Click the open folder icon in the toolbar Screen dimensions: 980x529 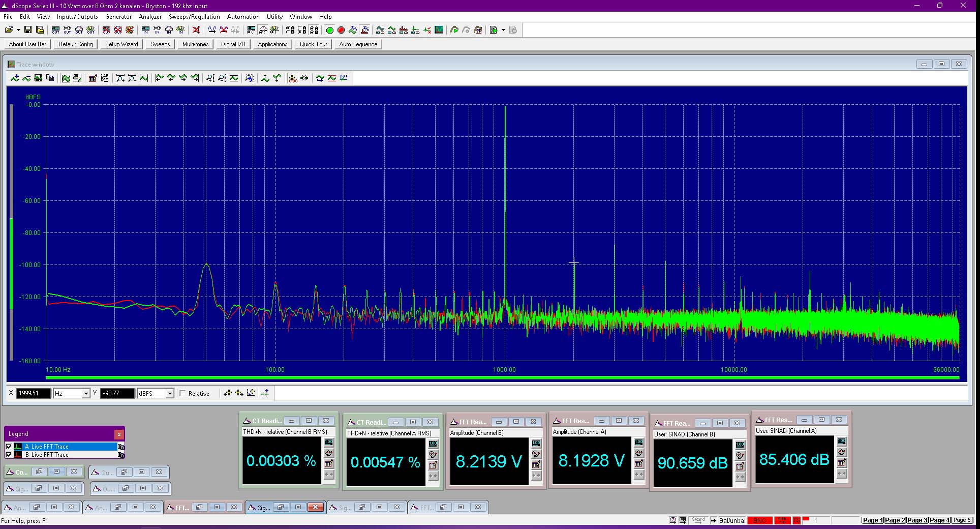pyautogui.click(x=9, y=30)
